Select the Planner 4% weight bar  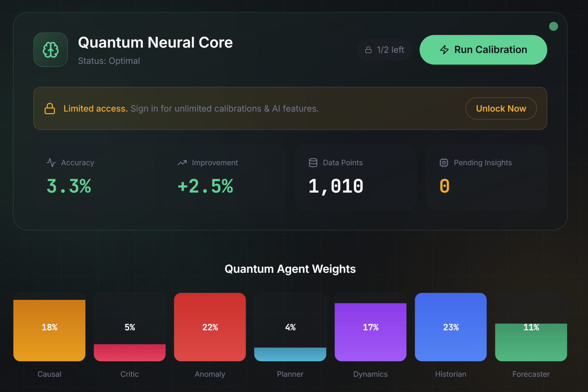[x=290, y=354]
